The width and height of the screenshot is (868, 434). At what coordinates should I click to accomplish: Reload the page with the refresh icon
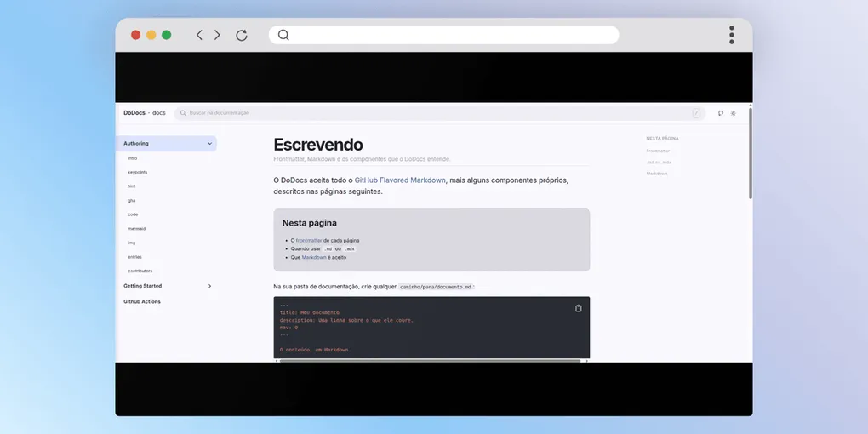242,35
